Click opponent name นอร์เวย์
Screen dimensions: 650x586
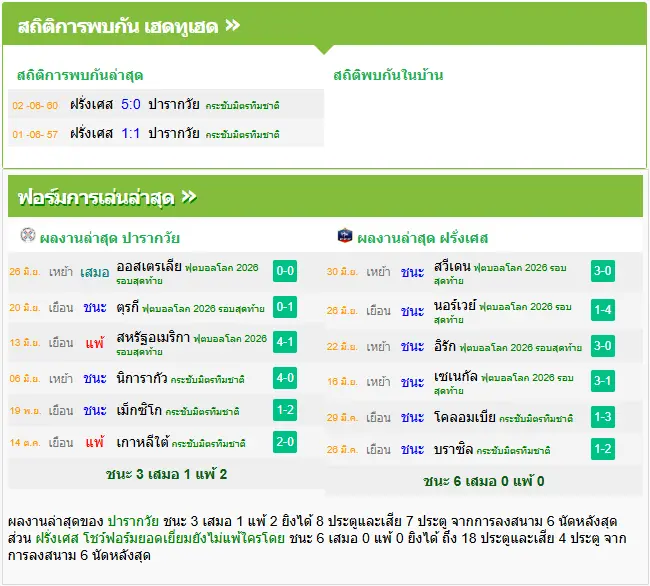tap(455, 305)
